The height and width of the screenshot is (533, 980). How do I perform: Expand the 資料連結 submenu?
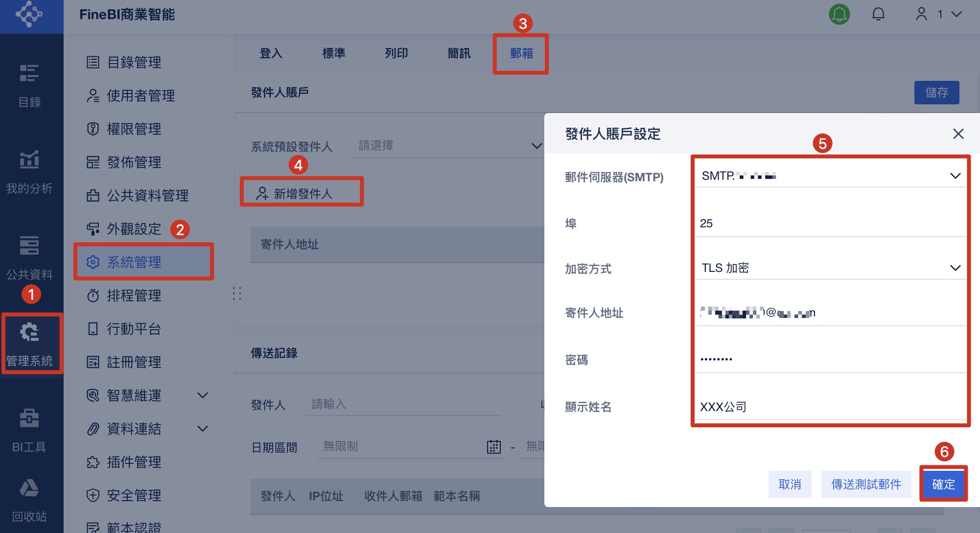click(202, 429)
